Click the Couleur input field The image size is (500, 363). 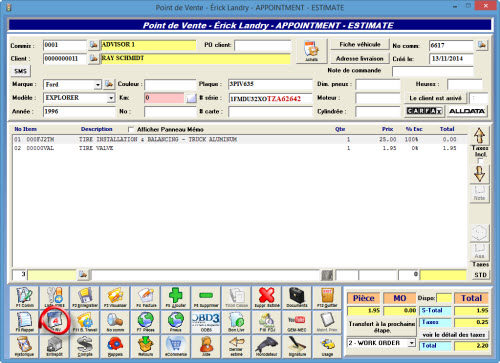click(170, 84)
